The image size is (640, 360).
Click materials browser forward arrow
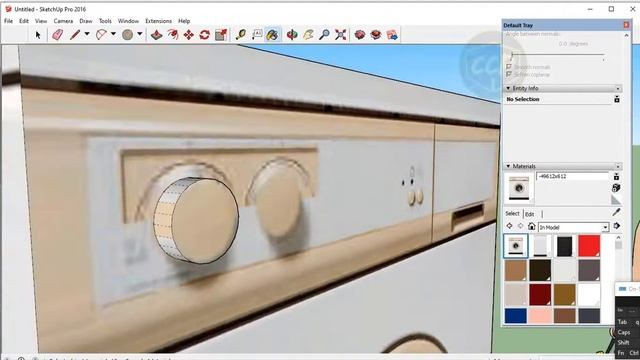(x=520, y=226)
